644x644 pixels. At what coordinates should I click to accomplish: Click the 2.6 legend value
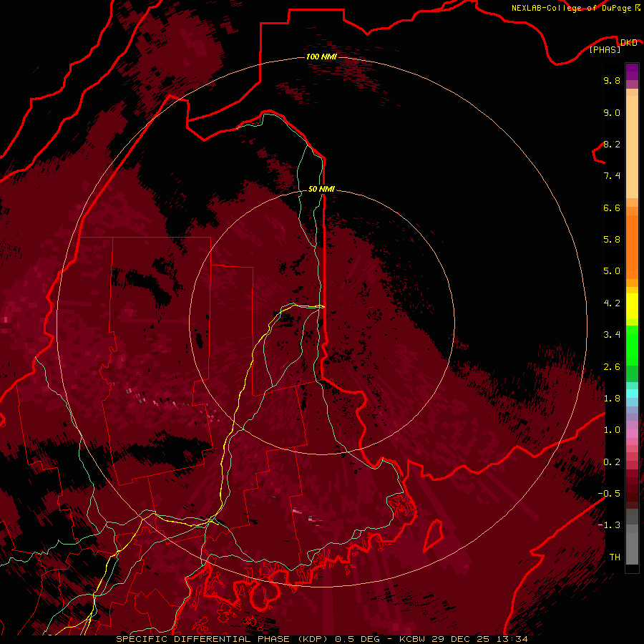coord(612,367)
